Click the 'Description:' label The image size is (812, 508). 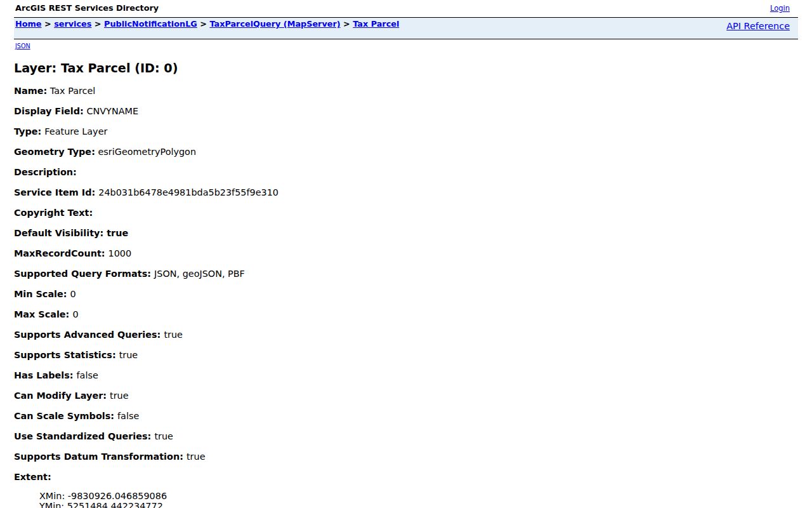[45, 172]
